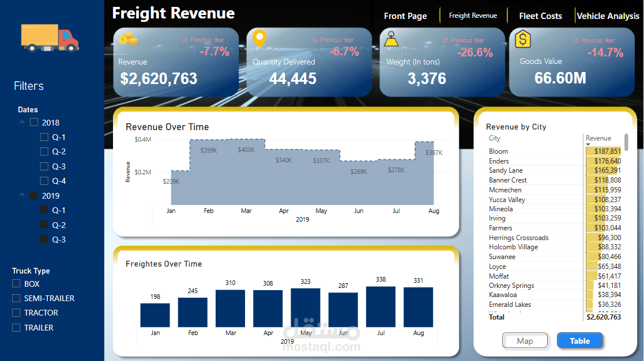Select the Mineola city row
This screenshot has width=644, height=361.
coord(555,209)
